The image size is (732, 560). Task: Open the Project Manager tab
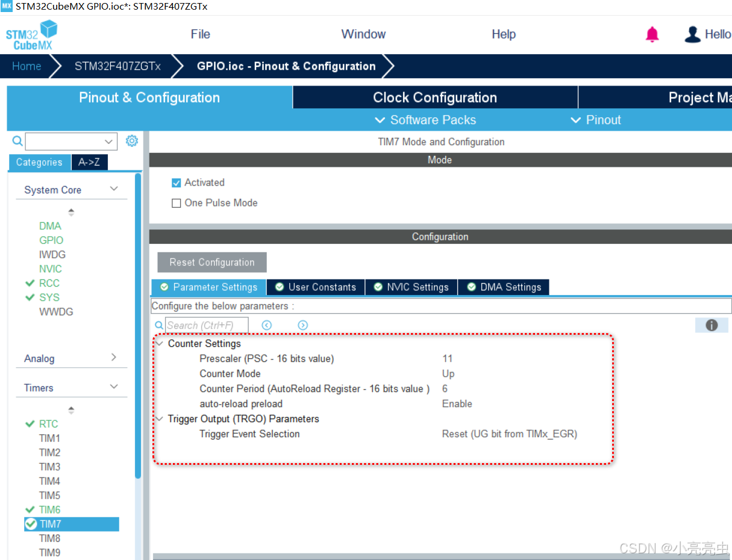(x=655, y=98)
